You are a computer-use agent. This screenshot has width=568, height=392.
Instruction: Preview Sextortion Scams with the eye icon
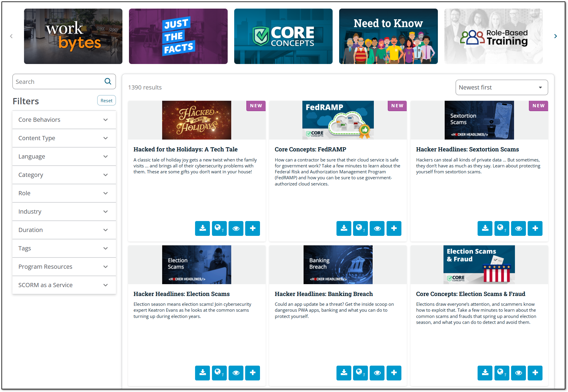518,228
